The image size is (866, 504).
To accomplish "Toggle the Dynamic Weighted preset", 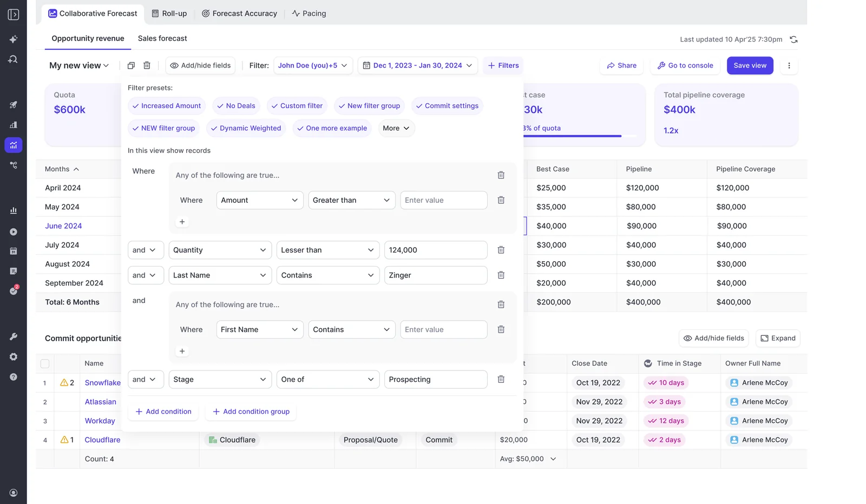I will coord(246,128).
